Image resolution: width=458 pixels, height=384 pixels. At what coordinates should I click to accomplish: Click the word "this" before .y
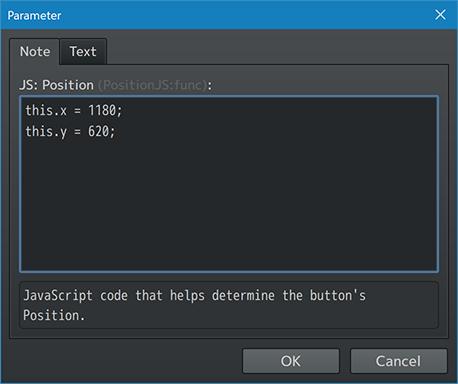[39, 131]
